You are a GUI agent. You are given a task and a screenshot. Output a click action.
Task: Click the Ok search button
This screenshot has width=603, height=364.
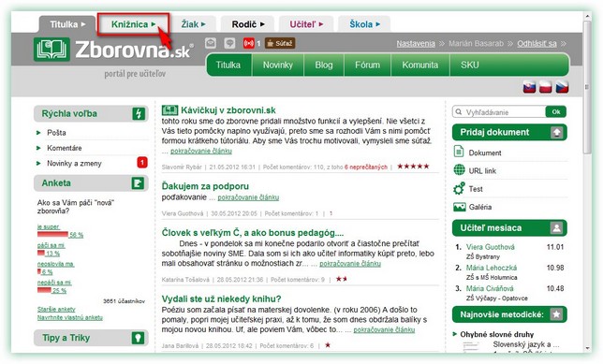(555, 112)
